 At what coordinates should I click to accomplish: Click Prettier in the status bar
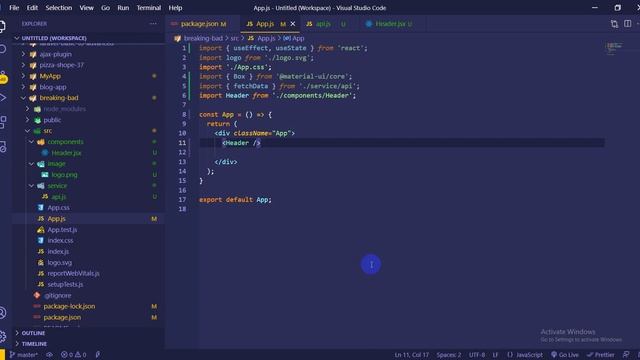(601, 355)
